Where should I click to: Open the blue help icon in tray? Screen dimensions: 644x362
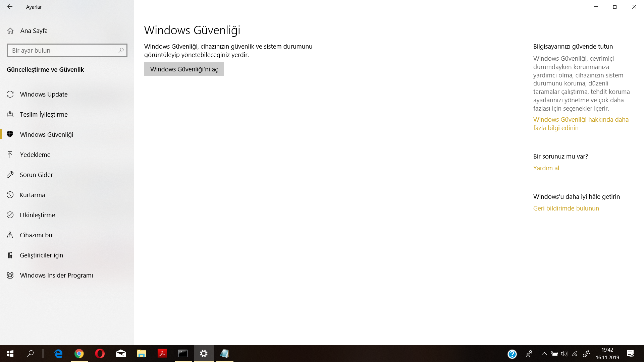tap(512, 354)
